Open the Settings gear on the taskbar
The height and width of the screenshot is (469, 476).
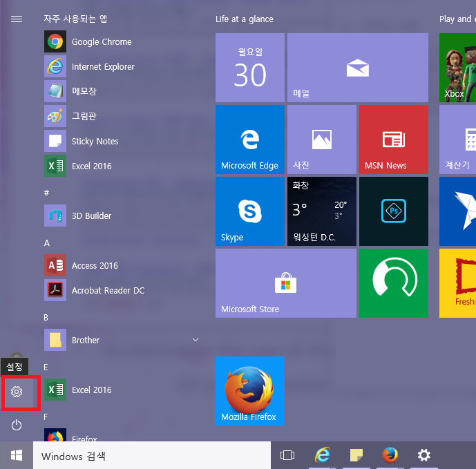[x=424, y=455]
